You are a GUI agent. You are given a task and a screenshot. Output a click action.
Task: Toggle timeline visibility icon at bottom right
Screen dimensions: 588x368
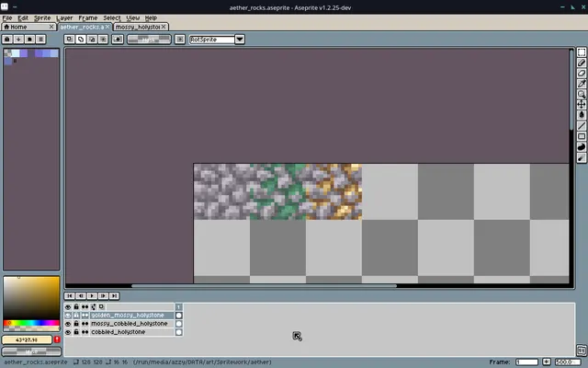pyautogui.click(x=582, y=351)
